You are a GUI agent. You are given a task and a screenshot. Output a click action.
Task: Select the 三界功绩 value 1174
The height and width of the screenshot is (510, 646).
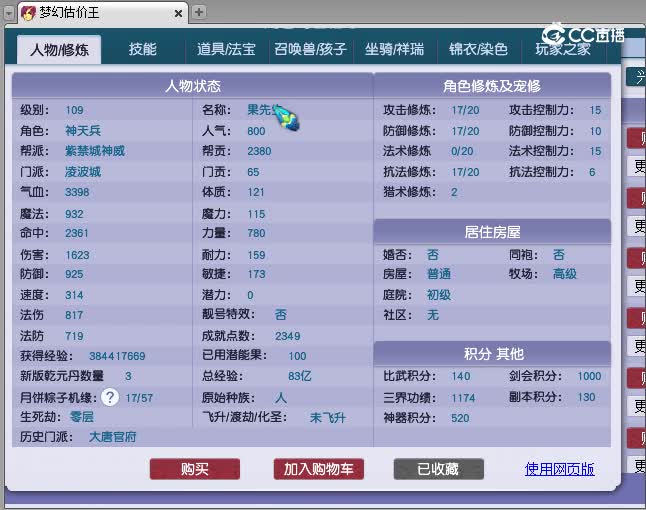click(x=463, y=398)
